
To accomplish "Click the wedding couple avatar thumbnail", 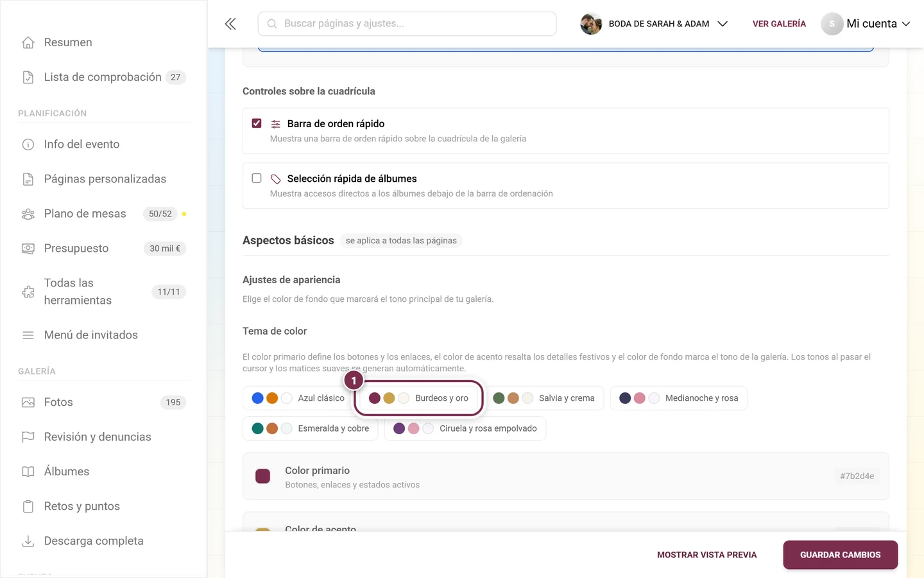I will (x=591, y=24).
